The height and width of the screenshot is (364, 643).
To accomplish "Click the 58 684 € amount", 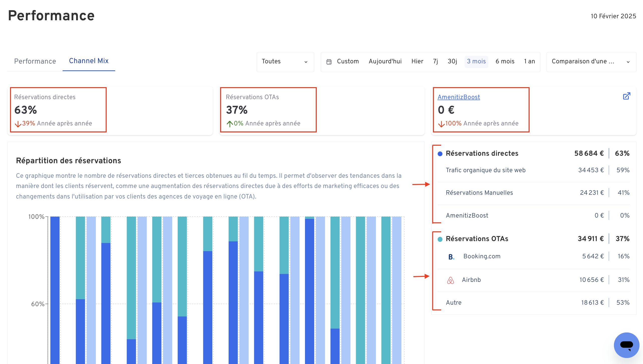I will pyautogui.click(x=589, y=153).
